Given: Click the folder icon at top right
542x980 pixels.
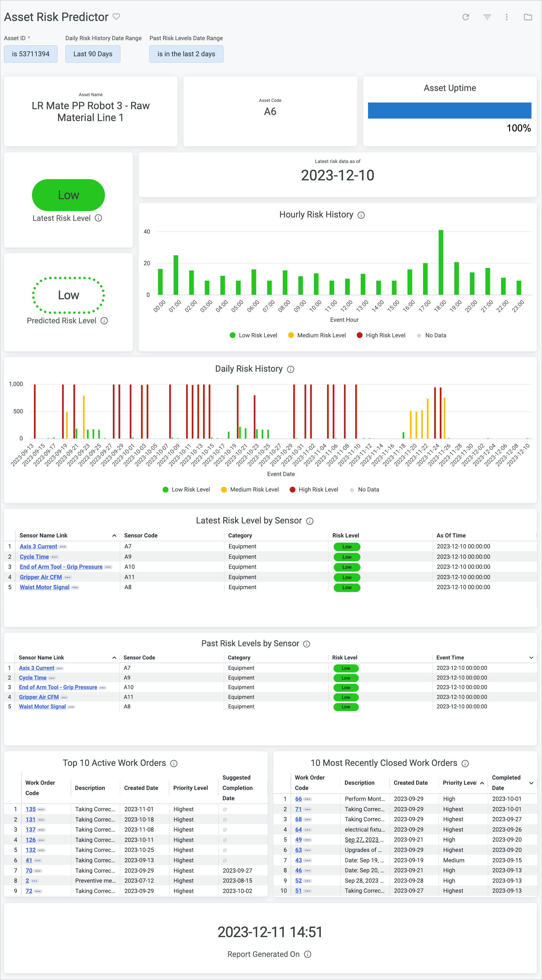Looking at the screenshot, I should coord(527,17).
